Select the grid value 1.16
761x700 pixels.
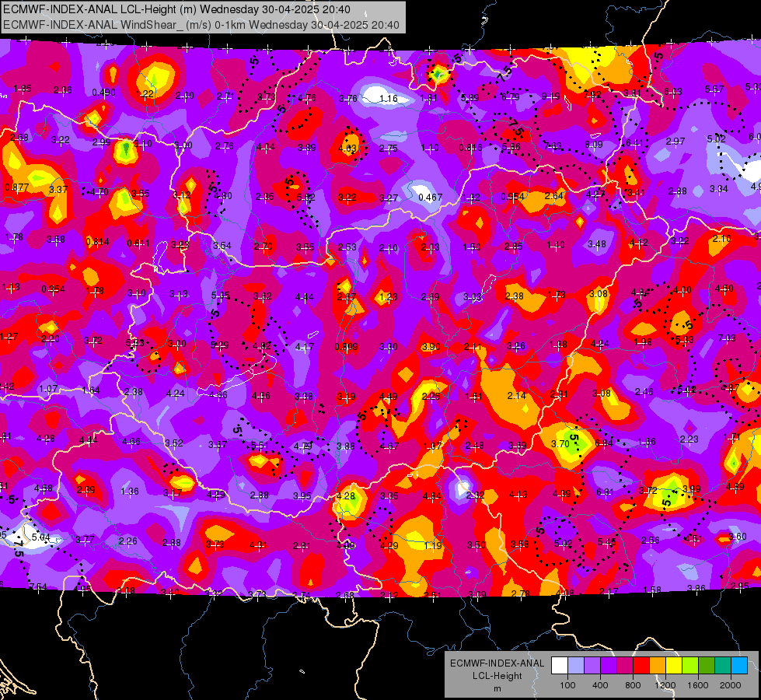point(388,99)
